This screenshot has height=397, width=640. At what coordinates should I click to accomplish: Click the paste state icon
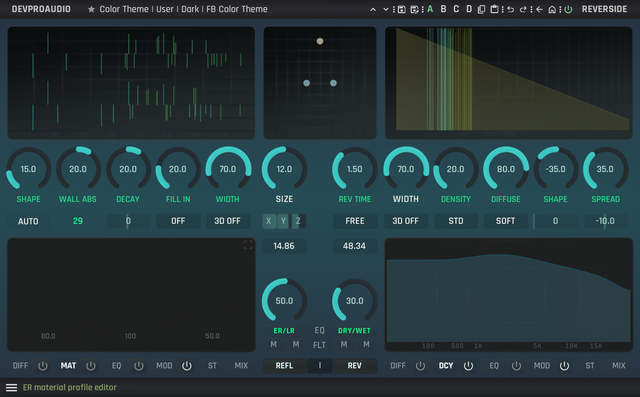click(x=494, y=9)
